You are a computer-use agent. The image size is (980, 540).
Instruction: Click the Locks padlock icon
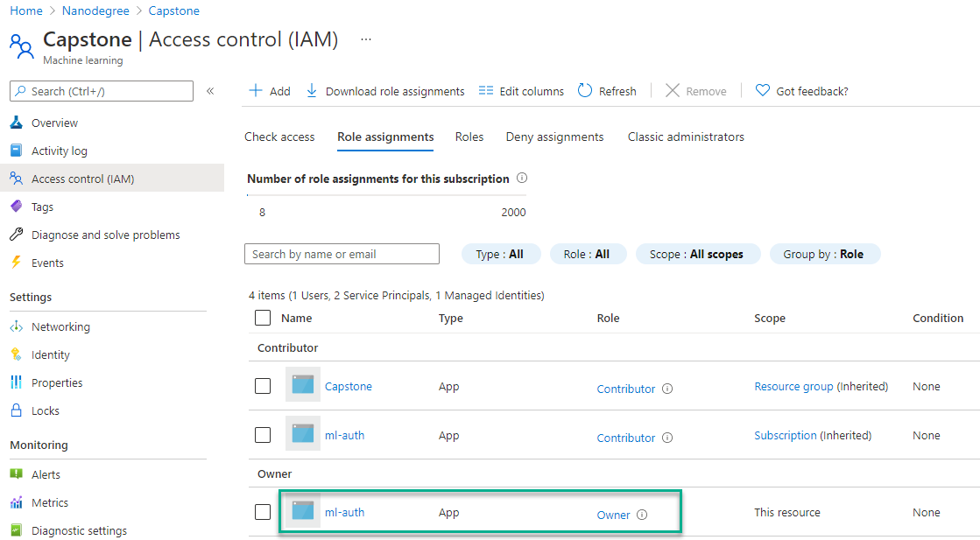pos(17,410)
